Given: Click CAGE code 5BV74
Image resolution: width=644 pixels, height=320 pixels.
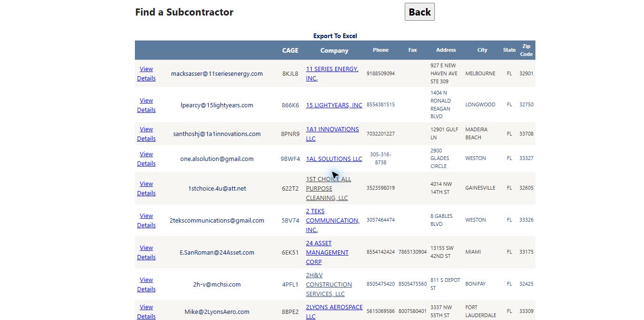Looking at the screenshot, I should [290, 221].
